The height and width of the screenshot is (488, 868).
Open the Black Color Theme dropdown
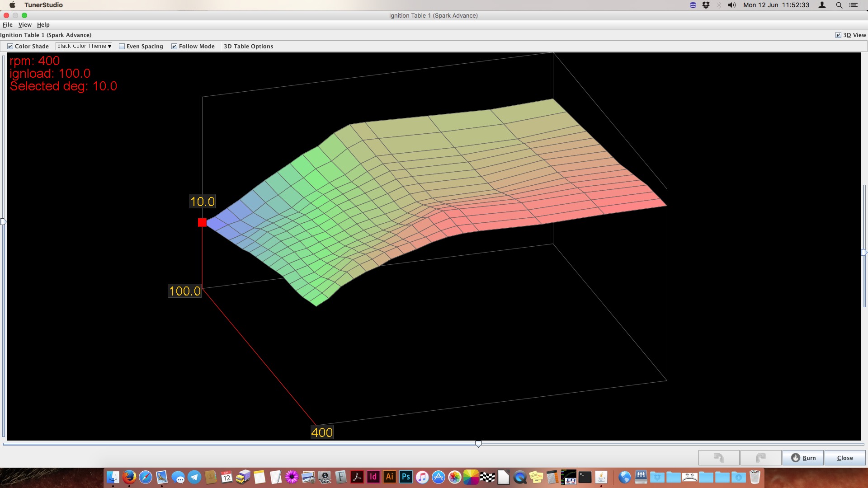84,46
